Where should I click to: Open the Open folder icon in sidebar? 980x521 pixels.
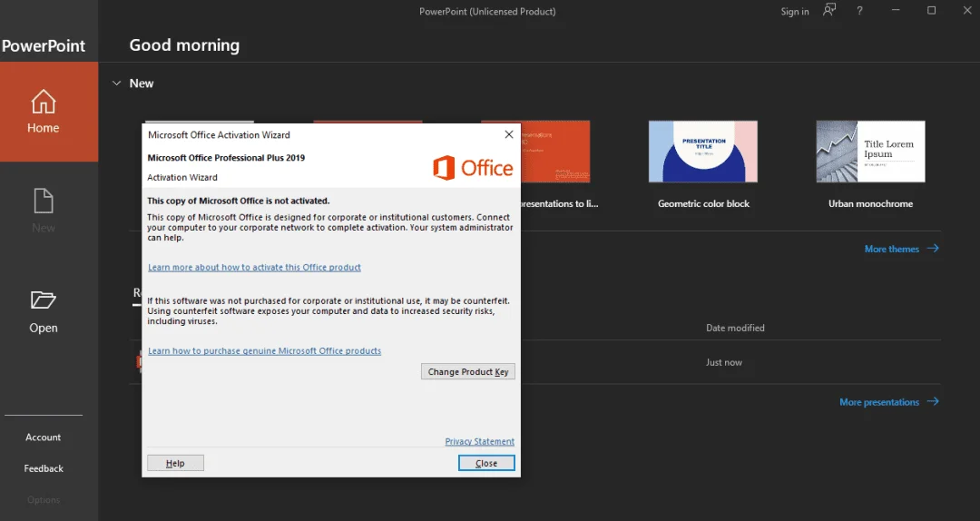pos(44,300)
